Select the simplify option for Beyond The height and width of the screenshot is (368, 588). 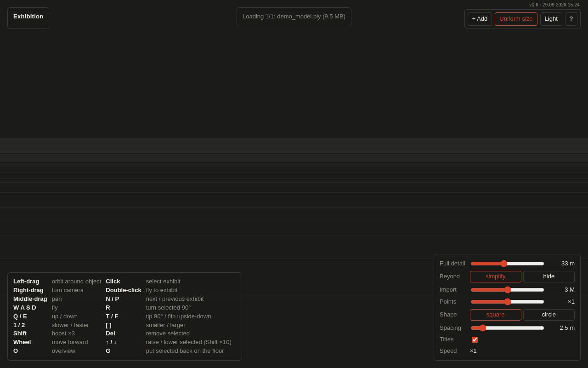(496, 276)
